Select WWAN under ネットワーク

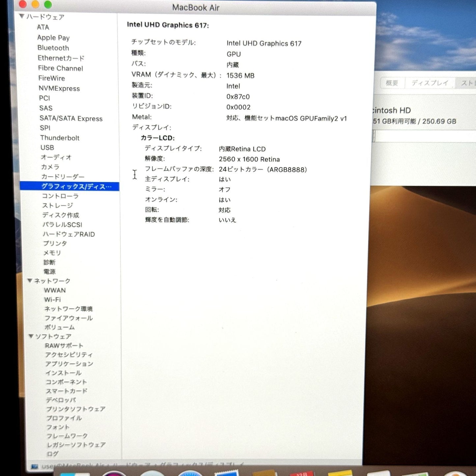pos(55,290)
